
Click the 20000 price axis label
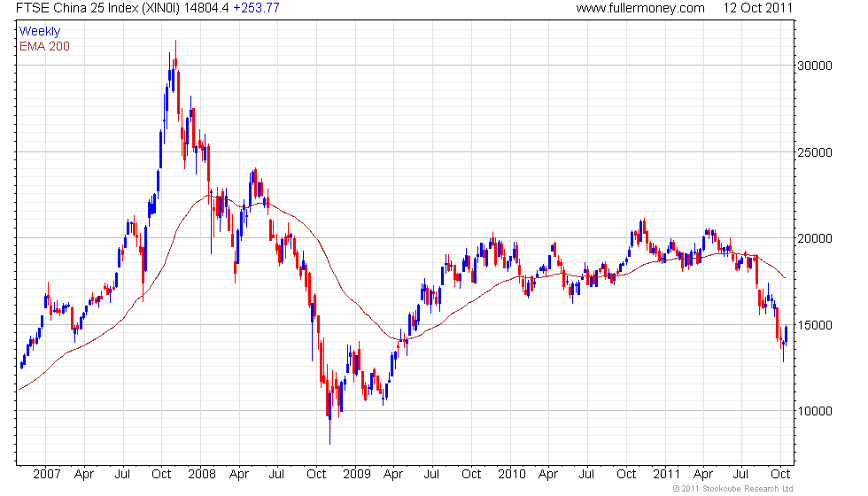[x=814, y=238]
